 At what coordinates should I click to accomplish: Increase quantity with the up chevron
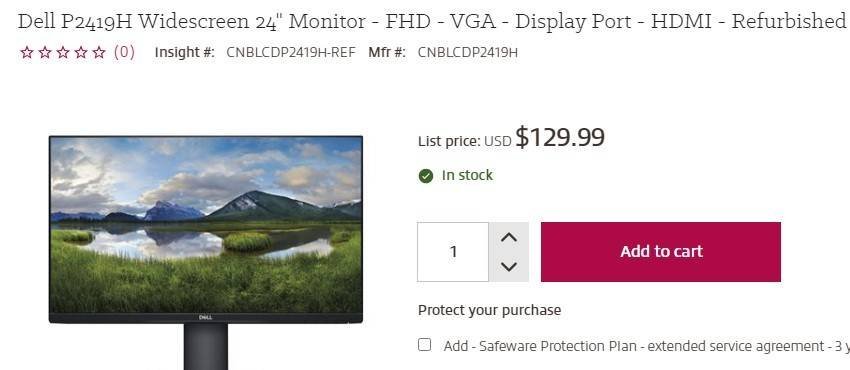(508, 237)
